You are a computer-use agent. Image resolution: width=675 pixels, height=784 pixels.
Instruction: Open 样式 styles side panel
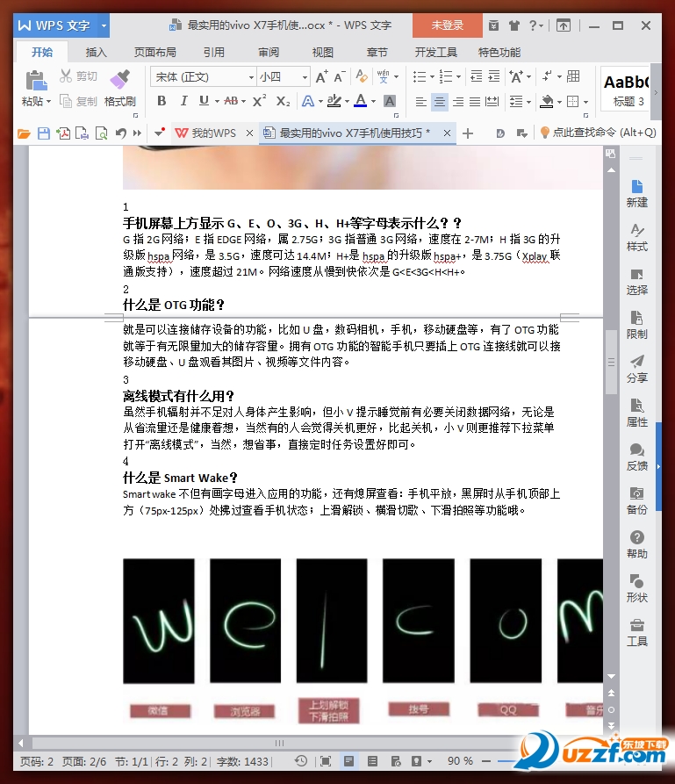636,238
